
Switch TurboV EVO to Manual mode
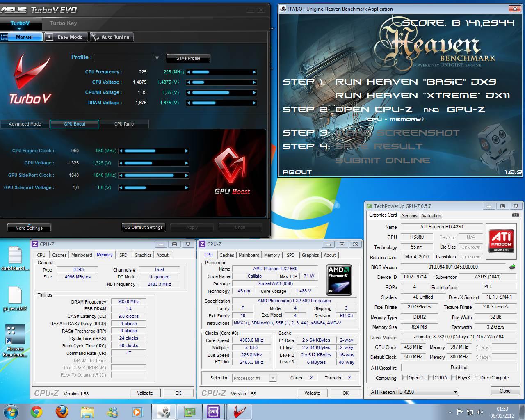coord(21,37)
